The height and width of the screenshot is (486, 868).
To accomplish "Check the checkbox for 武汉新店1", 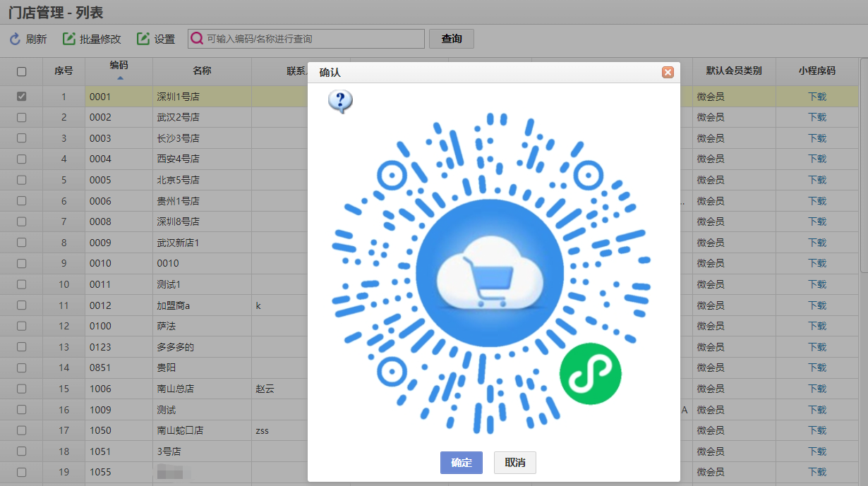I will [21, 243].
